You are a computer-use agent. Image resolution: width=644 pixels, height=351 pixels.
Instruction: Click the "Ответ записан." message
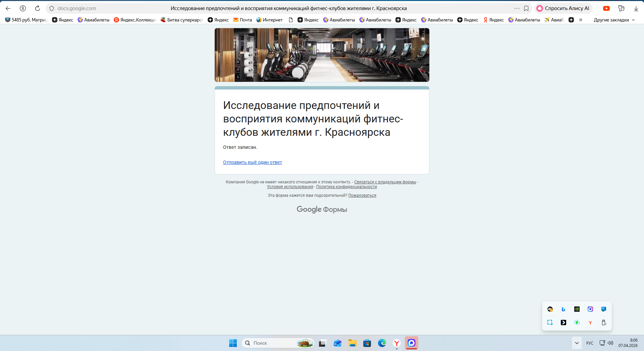tap(240, 147)
